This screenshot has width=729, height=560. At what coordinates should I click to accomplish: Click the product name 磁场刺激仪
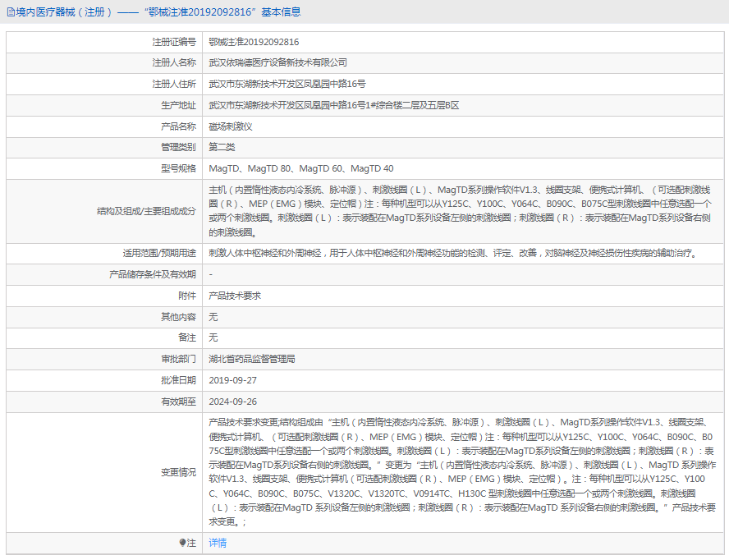pyautogui.click(x=229, y=126)
